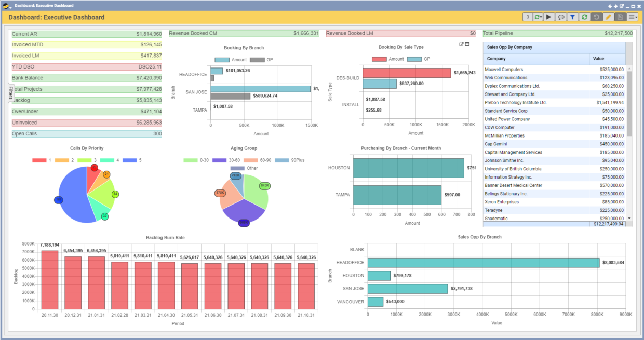This screenshot has width=644, height=340.
Task: Click the yellow pencil edit icon
Action: tap(608, 17)
